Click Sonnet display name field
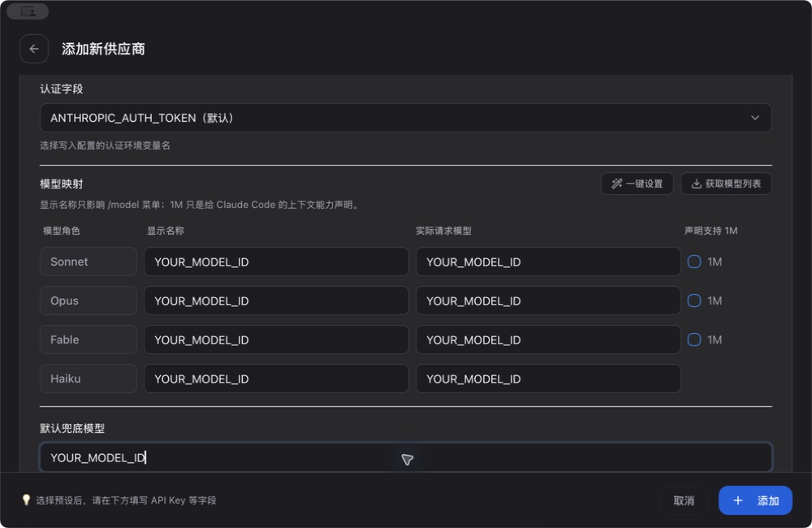The width and height of the screenshot is (812, 528). tap(276, 262)
